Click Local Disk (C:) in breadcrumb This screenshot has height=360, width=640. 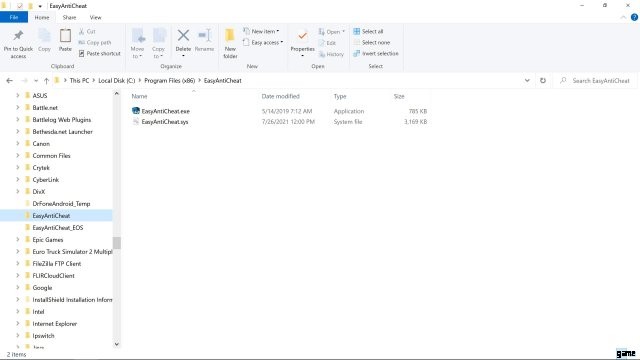click(x=117, y=81)
